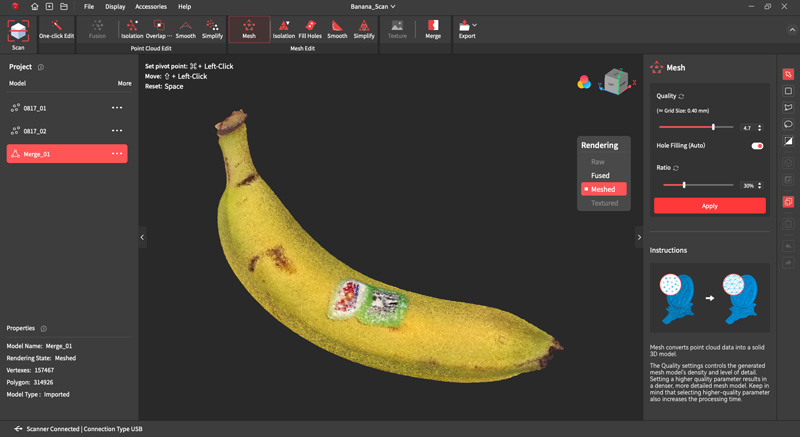The image size is (800, 437).
Task: Pick the polygon selection tool in sidebar
Action: click(x=788, y=108)
